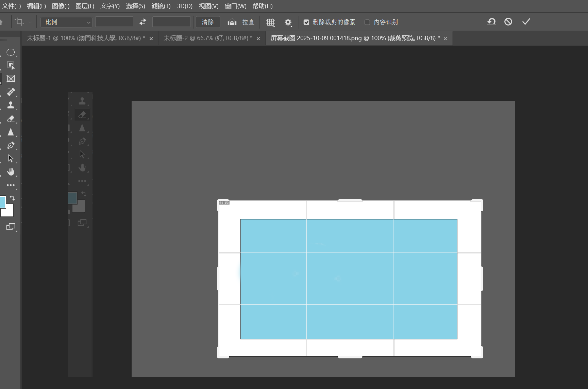
Task: Swap foreground and background colors
Action: (x=13, y=198)
